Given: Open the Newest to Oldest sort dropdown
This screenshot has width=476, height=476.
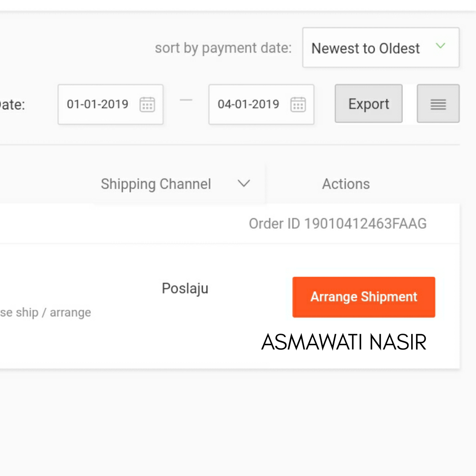Looking at the screenshot, I should point(380,48).
